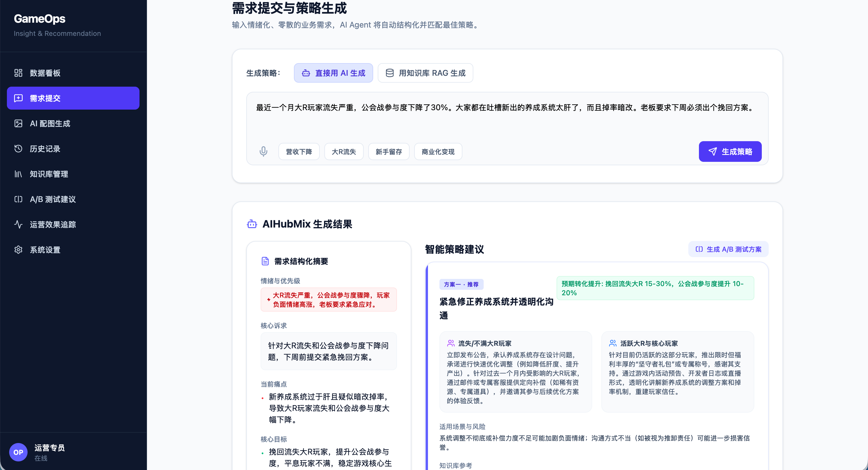This screenshot has height=470, width=868.
Task: Switch to 用知识库 RAG 生成 mode
Action: click(x=425, y=73)
